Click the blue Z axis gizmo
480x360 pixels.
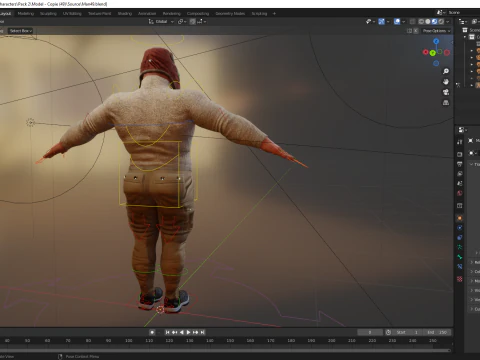(x=436, y=41)
